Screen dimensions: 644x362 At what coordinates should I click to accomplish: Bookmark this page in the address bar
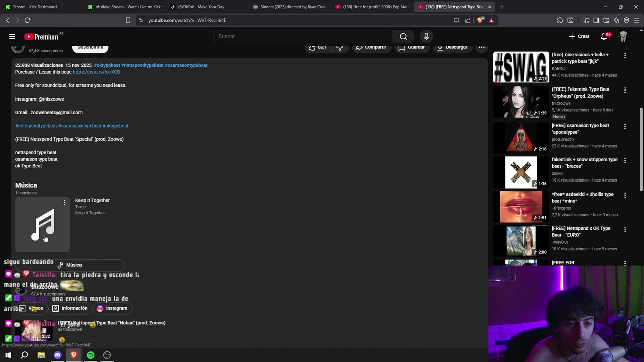(128, 20)
